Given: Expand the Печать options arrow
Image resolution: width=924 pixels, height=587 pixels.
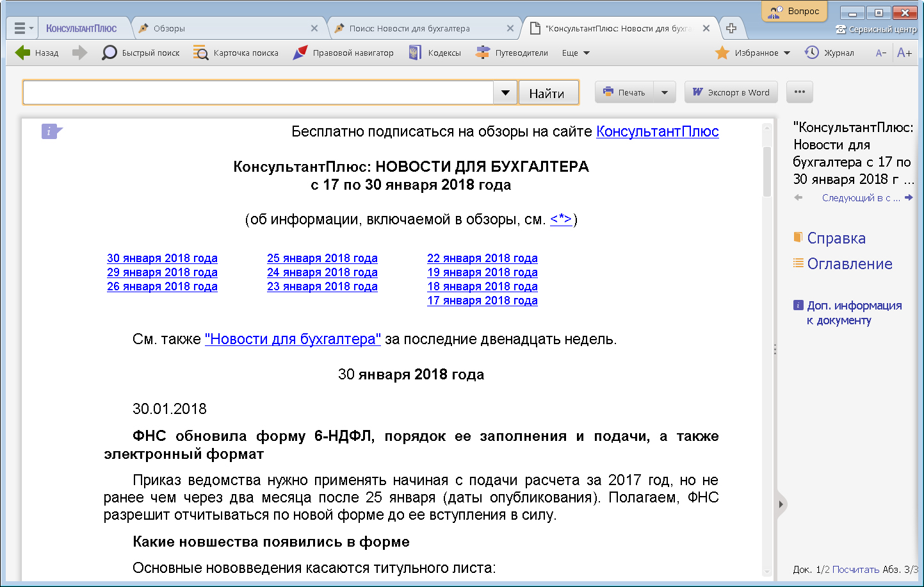Looking at the screenshot, I should [665, 92].
